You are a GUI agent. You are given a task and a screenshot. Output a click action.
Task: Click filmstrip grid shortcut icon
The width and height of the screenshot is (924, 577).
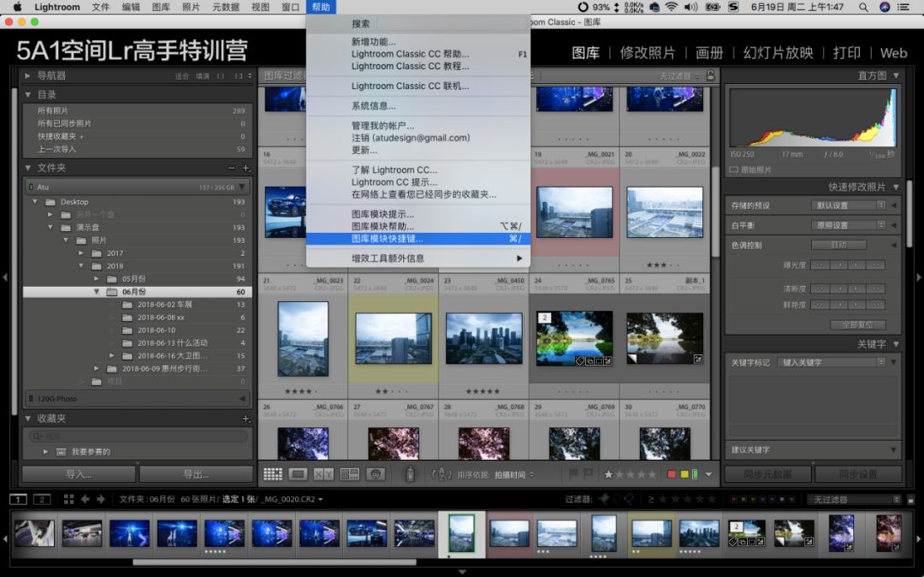[x=68, y=499]
